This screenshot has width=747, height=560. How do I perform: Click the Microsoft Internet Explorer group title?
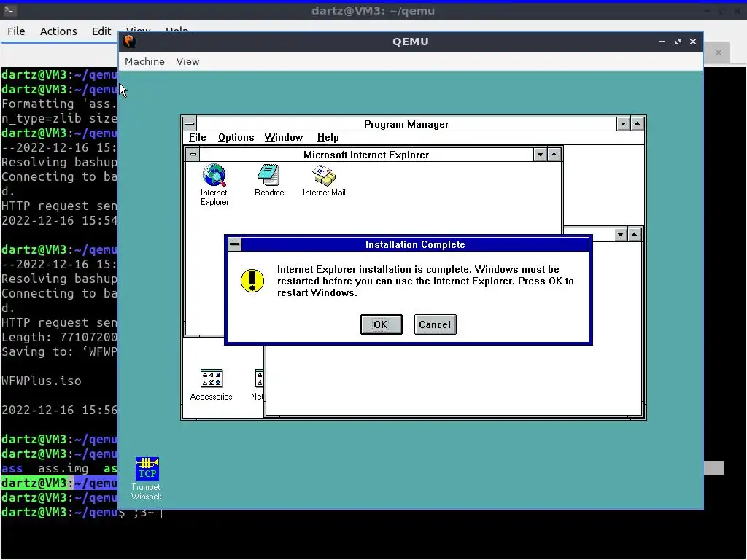pos(366,155)
